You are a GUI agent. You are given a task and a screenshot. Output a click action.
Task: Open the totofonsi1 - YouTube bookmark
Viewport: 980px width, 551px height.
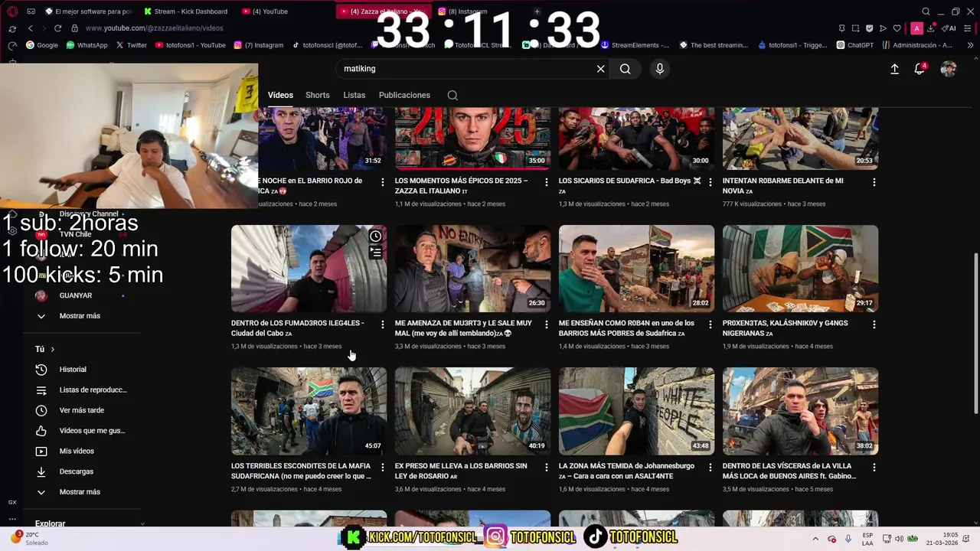coord(191,45)
